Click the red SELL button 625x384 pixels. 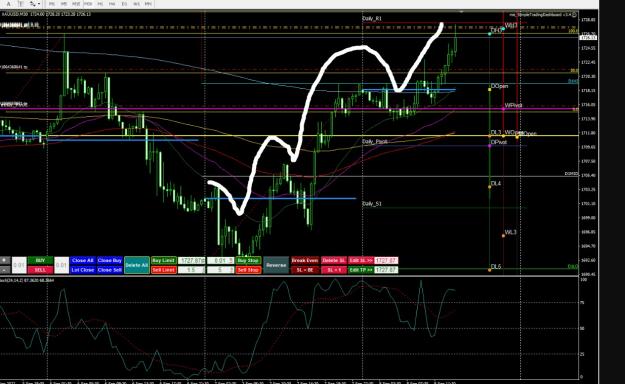tap(40, 270)
